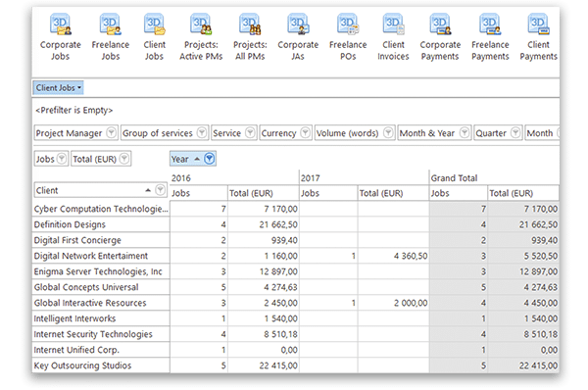Select the Key Outsourcing Studios row

click(101, 366)
